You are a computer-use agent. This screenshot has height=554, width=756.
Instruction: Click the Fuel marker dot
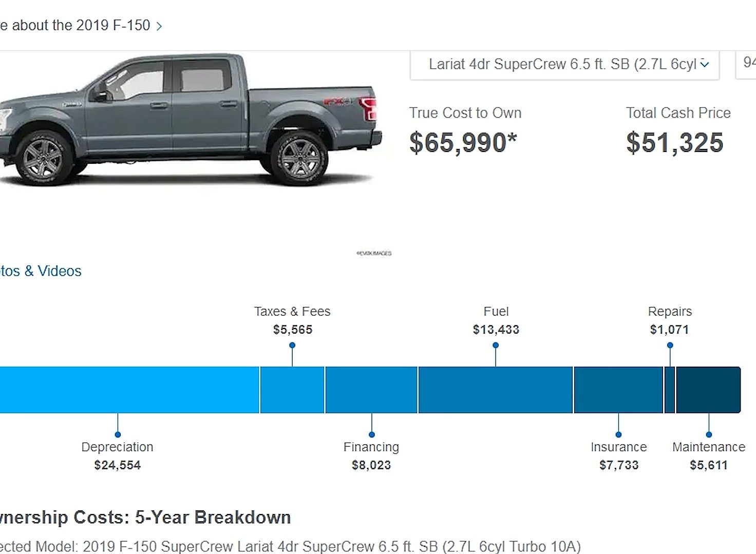(x=496, y=346)
